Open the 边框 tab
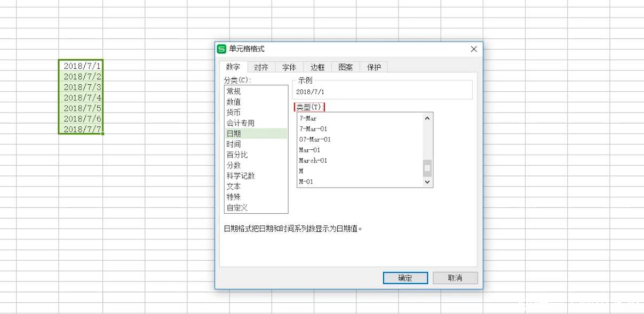This screenshot has height=314, width=644. tap(317, 67)
